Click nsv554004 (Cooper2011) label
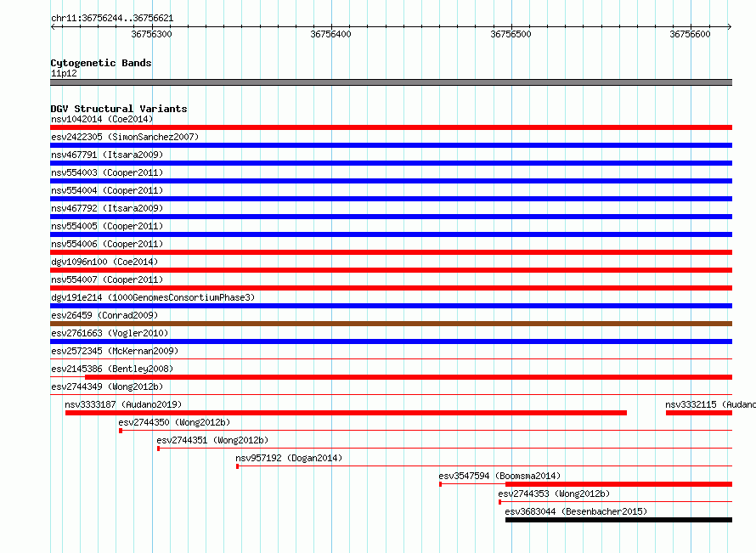 click(x=107, y=190)
